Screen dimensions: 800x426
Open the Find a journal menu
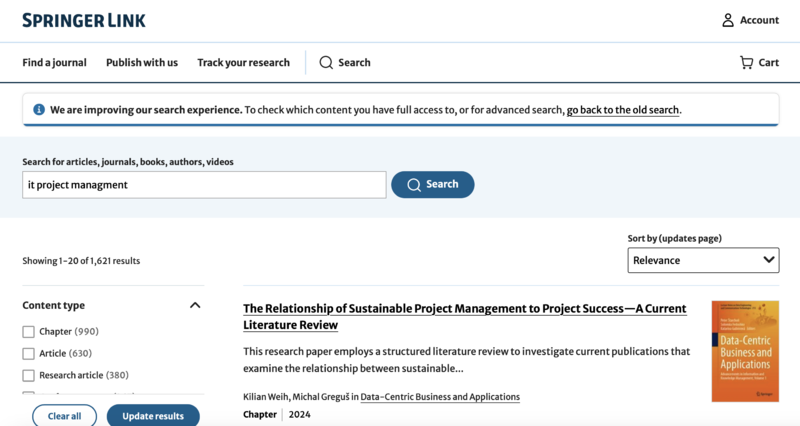click(54, 62)
